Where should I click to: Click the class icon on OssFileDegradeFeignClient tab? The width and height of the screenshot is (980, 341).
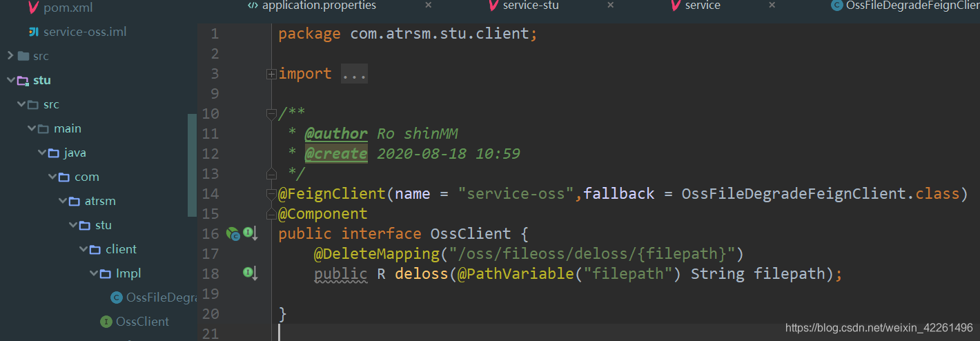tap(837, 6)
